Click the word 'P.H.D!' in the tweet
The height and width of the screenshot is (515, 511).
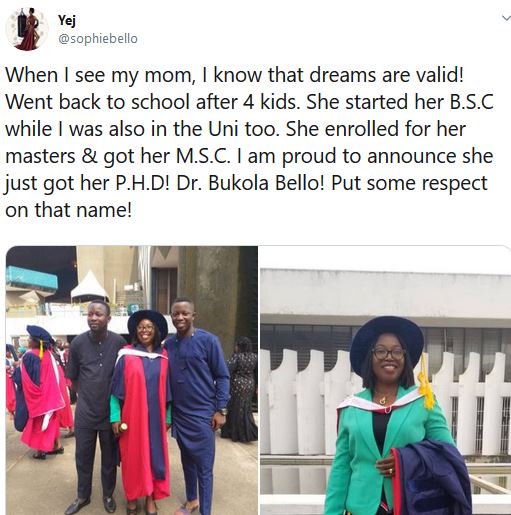(x=143, y=183)
